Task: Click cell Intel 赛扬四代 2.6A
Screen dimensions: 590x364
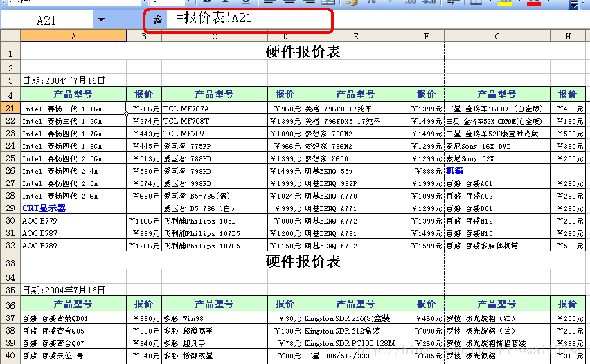Action: [x=73, y=196]
